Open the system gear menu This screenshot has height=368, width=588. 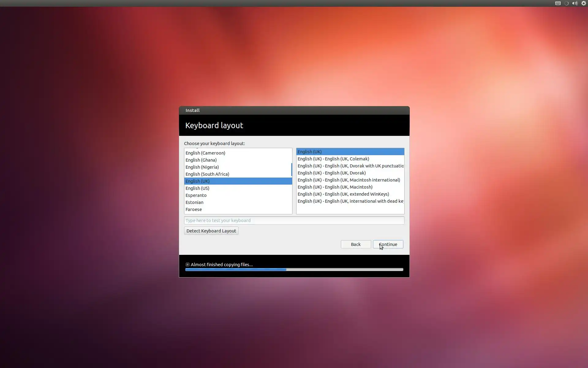click(x=583, y=3)
